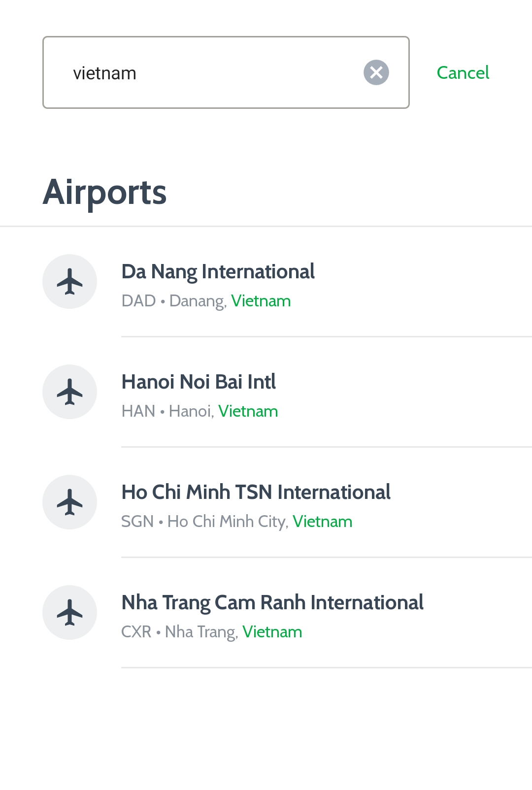Viewport: 532px width, 790px height.
Task: Clear the search text with the X icon
Action: 376,73
